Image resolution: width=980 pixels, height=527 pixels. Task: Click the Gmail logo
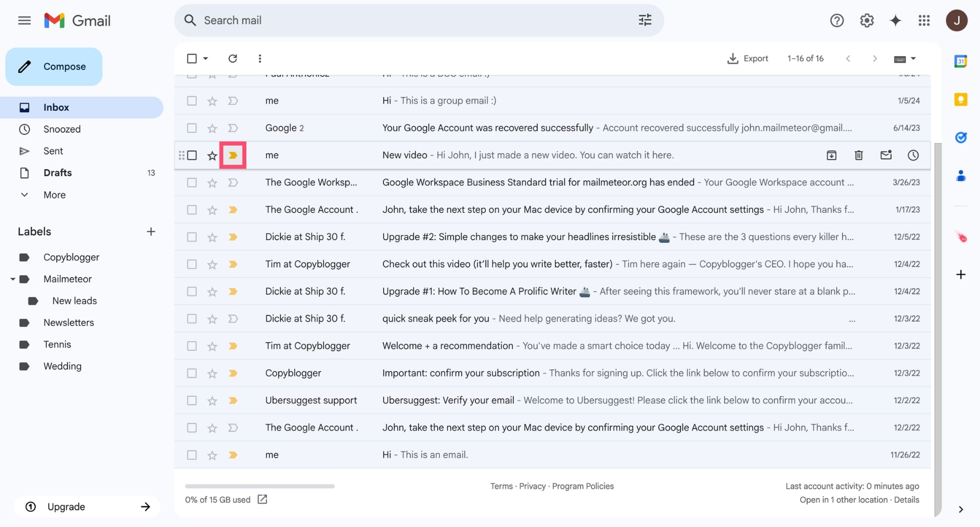[x=77, y=20]
